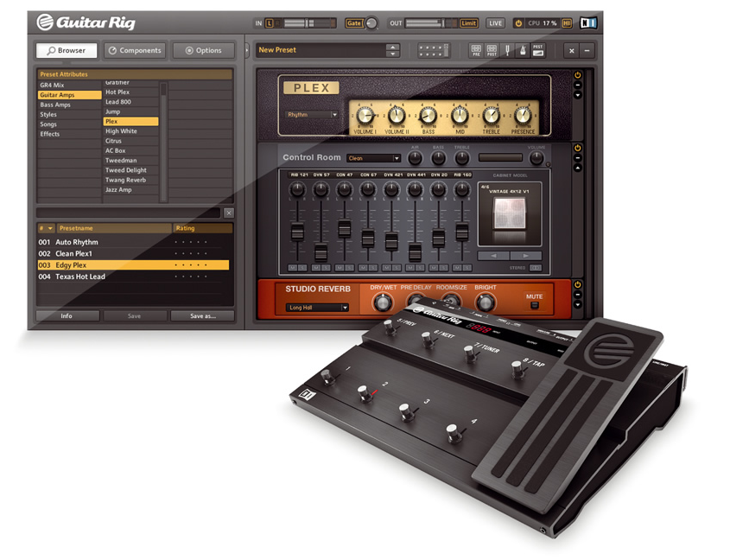Minimize the Plex amp module
Image resolution: width=730 pixels, height=560 pixels.
tap(578, 86)
